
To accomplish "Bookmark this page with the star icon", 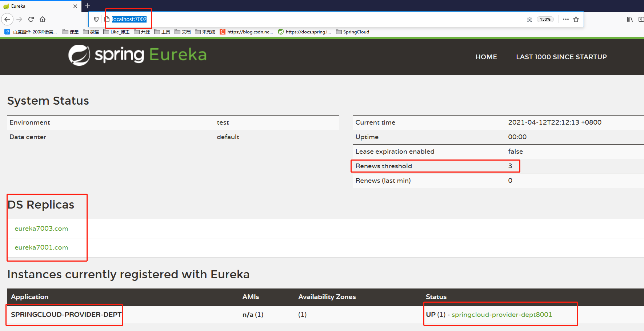I will point(576,19).
